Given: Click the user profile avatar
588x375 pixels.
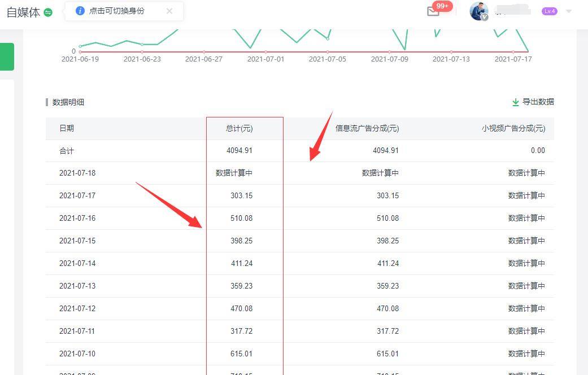Looking at the screenshot, I should 478,11.
